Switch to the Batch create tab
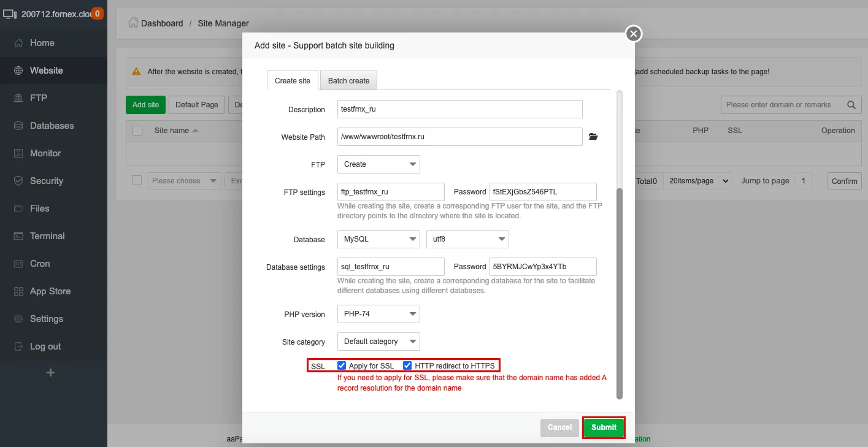 click(348, 80)
